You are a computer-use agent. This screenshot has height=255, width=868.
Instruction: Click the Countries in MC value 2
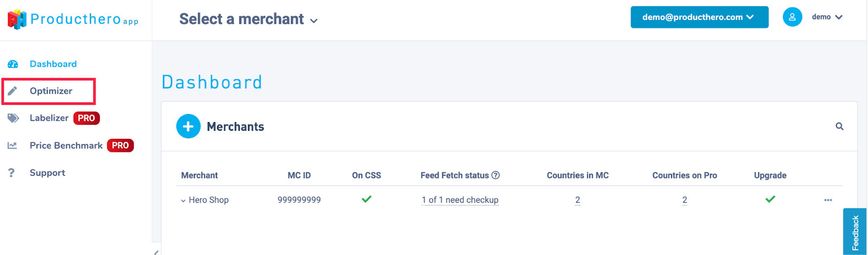pos(578,200)
